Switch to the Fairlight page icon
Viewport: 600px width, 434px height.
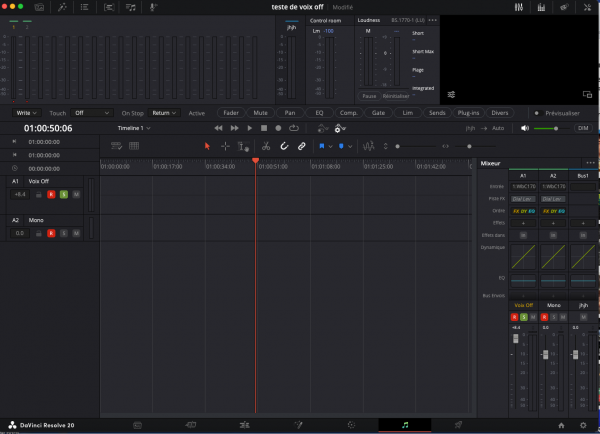[405, 424]
